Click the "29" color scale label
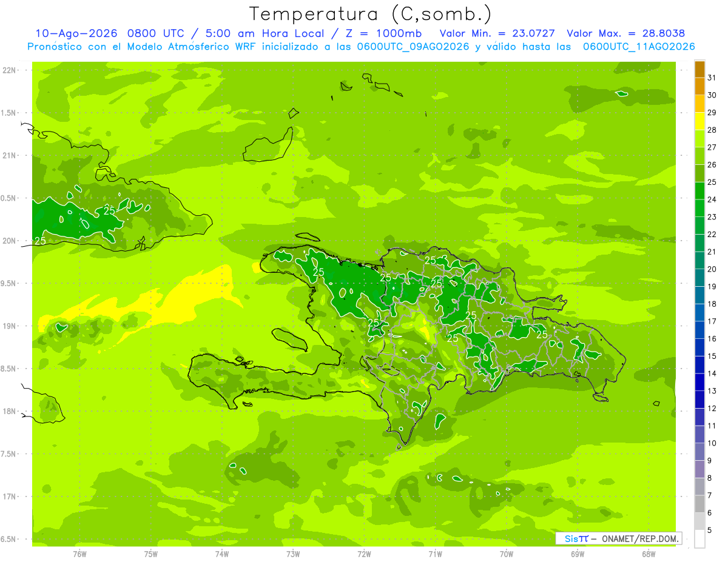The width and height of the screenshot is (728, 562). 712,113
